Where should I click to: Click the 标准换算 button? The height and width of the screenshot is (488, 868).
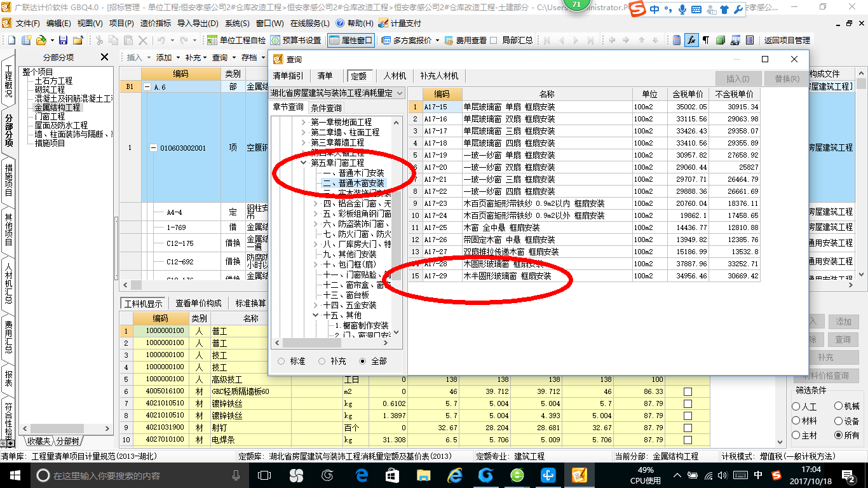click(251, 303)
